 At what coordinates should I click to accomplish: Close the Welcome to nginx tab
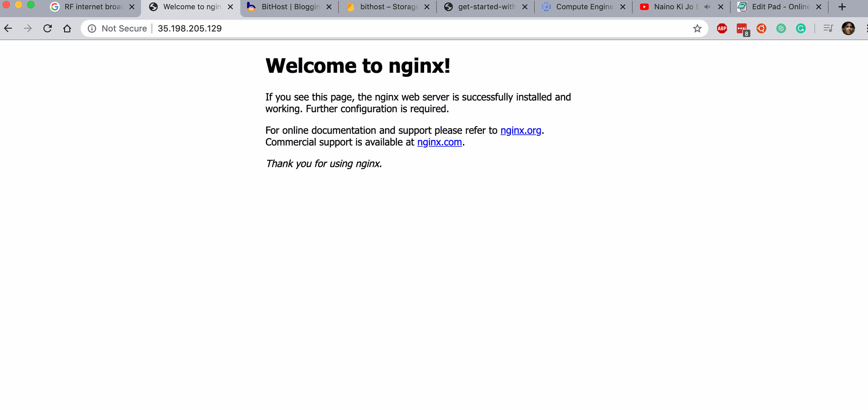point(231,7)
